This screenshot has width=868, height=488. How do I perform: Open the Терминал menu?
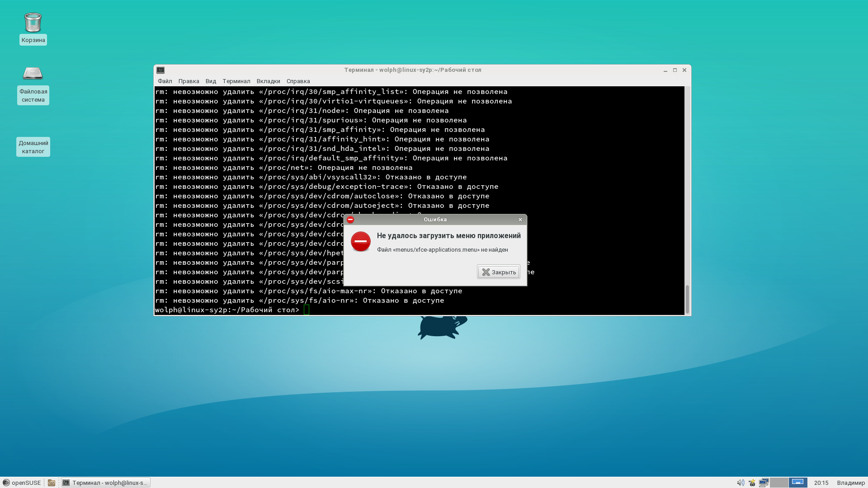[x=236, y=81]
